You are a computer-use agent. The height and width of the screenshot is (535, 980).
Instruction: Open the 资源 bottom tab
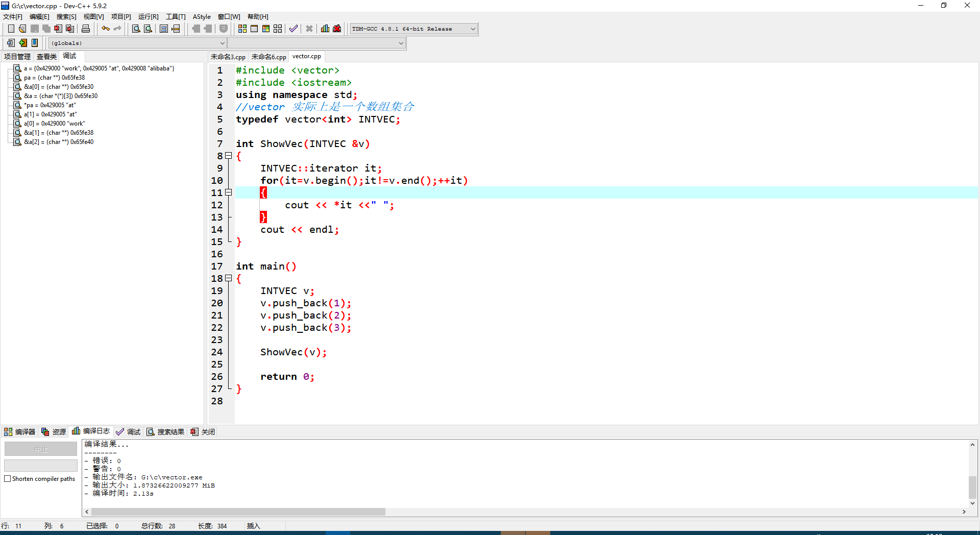(54, 432)
